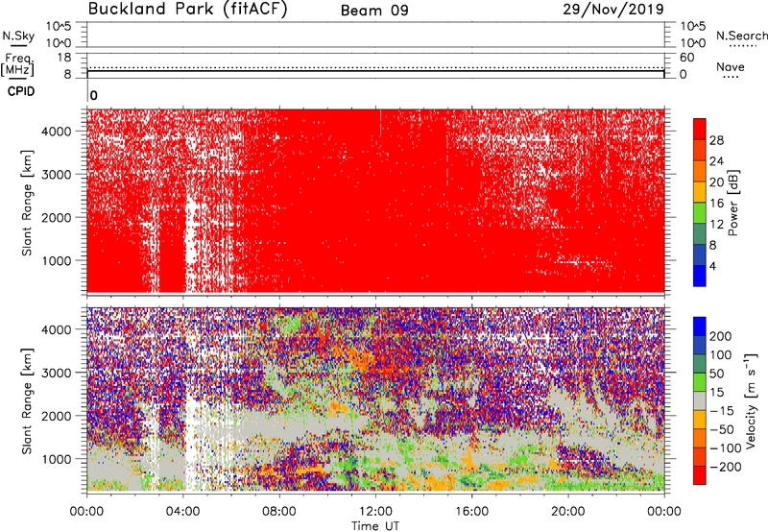The height and width of the screenshot is (532, 768).
Task: Click the 'Buckland Park (fitACF)' plot title
Action: click(187, 10)
